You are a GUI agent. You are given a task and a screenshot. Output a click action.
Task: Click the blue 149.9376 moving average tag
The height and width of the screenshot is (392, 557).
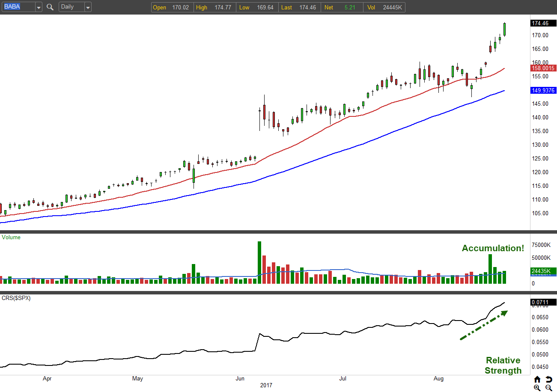543,90
